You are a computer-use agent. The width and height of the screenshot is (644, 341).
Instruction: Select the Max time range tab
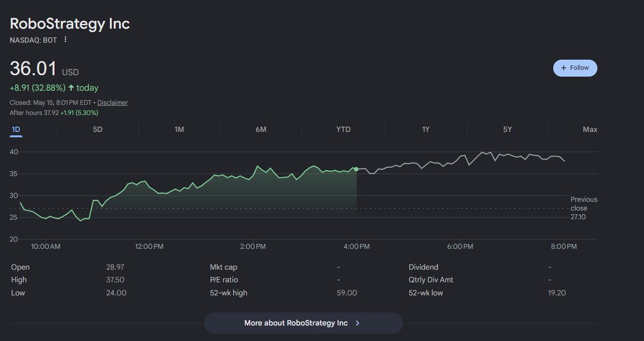(x=590, y=130)
